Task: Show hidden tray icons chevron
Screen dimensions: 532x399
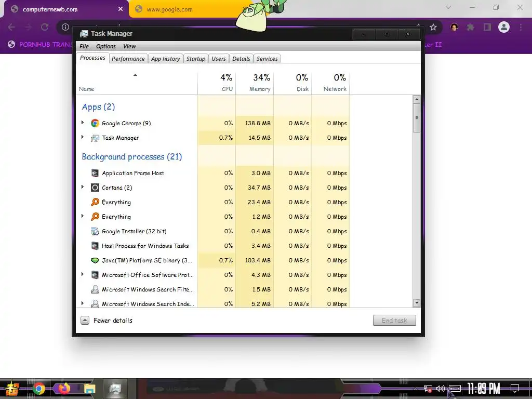Action: coord(415,389)
